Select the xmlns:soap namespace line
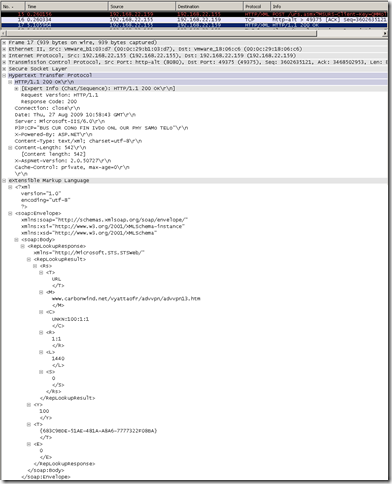 (104, 220)
